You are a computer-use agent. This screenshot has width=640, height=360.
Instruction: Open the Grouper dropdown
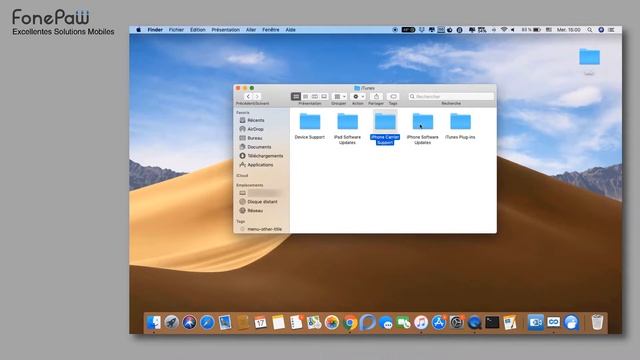(x=339, y=97)
